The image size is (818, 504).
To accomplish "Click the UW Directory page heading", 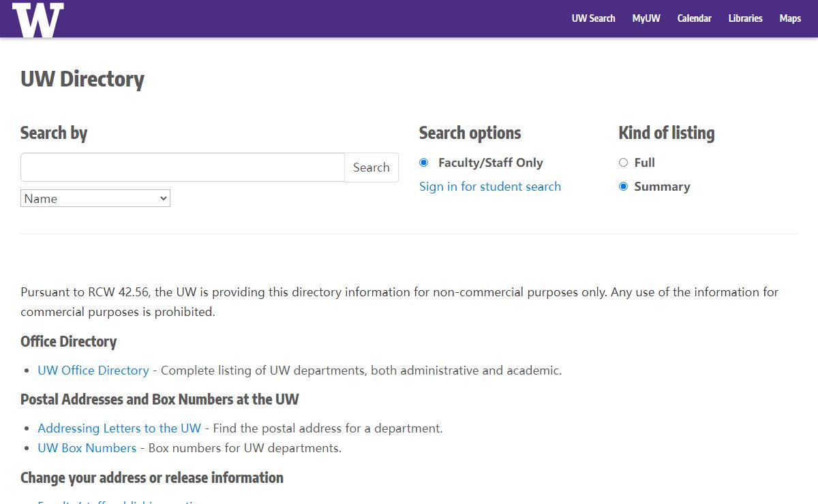I will click(82, 79).
